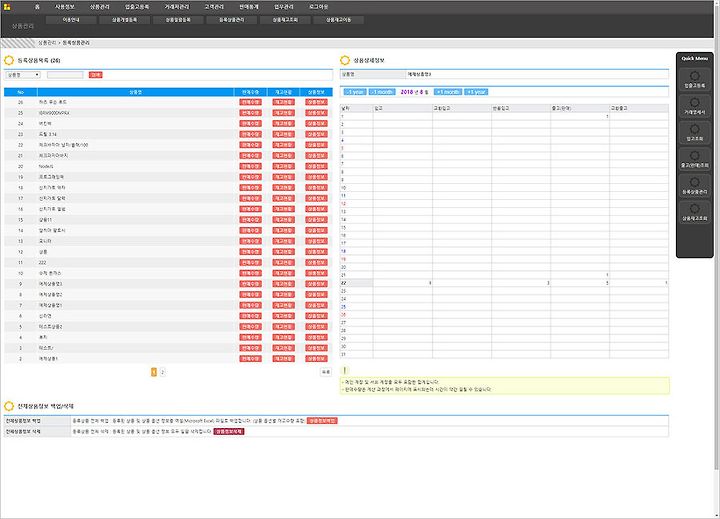Go to page 2 of the product list

click(163, 372)
